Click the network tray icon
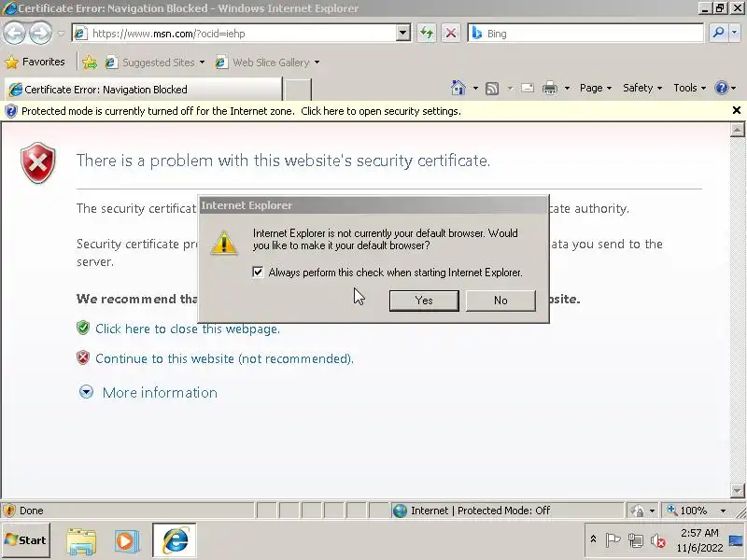Viewport: 747px width, 560px height. point(635,540)
